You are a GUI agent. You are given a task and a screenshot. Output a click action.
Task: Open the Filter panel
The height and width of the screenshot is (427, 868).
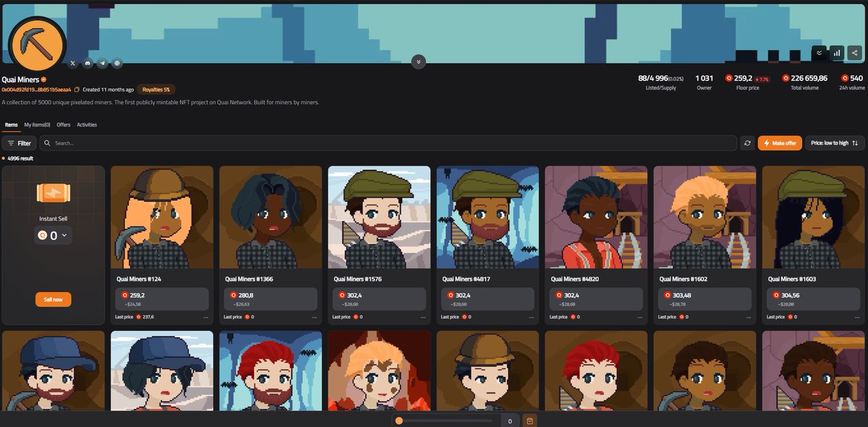tap(20, 143)
